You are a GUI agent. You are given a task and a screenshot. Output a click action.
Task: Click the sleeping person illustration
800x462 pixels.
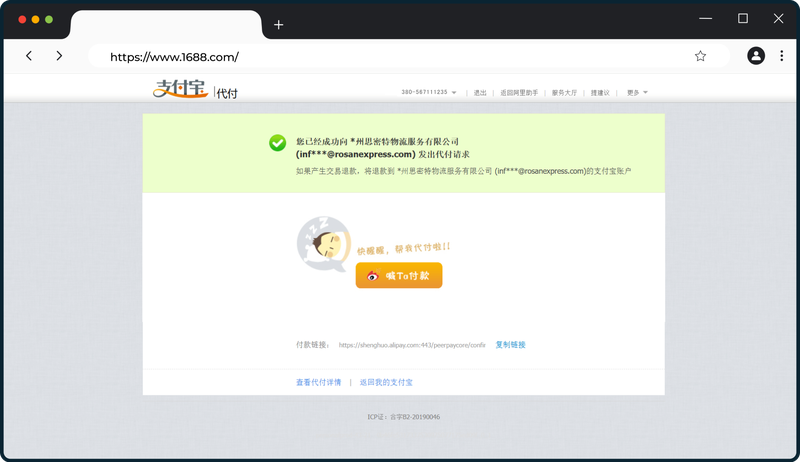(324, 244)
